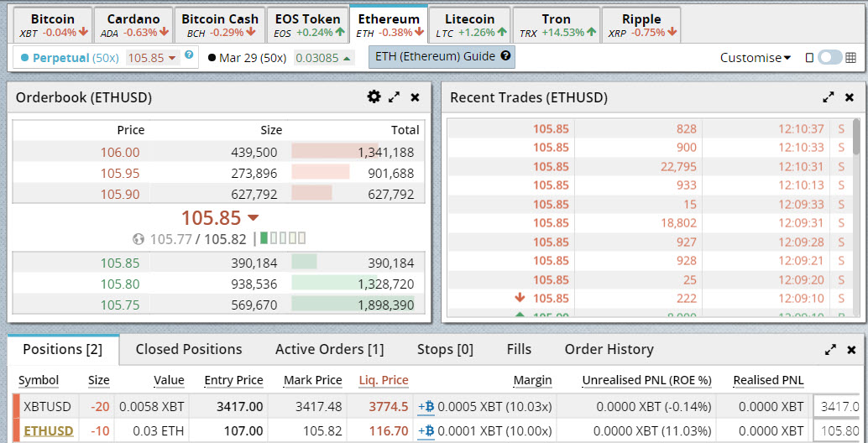This screenshot has width=868, height=443.
Task: Select the Positions [2] tab
Action: coord(64,350)
